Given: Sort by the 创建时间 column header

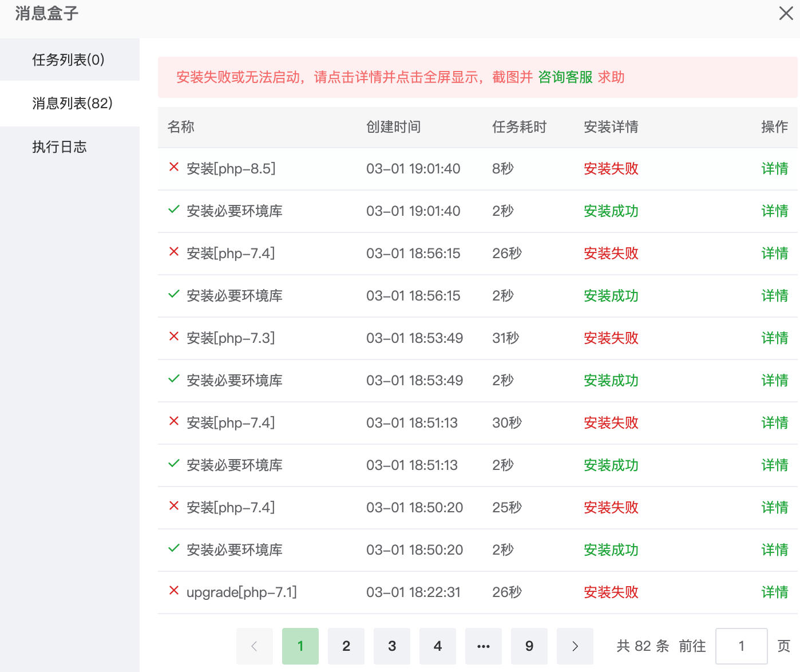Looking at the screenshot, I should click(393, 127).
